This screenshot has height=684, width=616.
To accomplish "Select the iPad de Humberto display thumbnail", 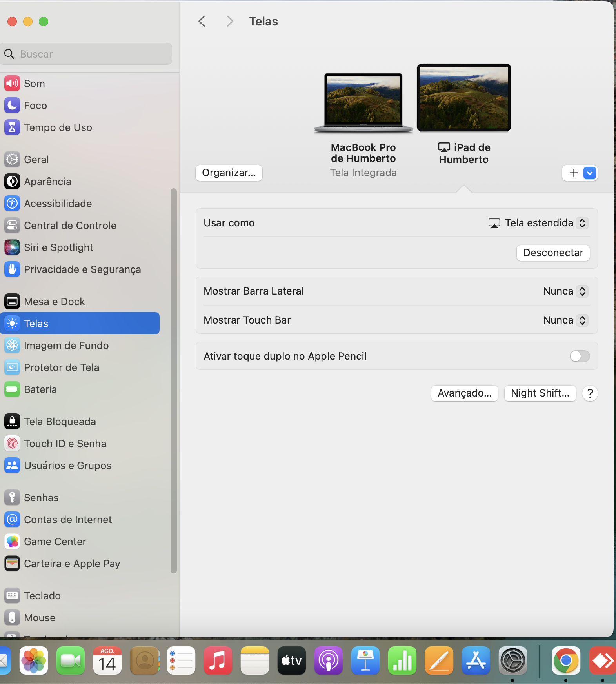I will [464, 98].
